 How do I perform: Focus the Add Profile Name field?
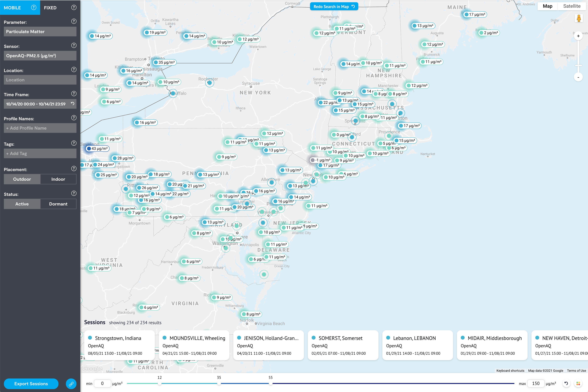(40, 128)
